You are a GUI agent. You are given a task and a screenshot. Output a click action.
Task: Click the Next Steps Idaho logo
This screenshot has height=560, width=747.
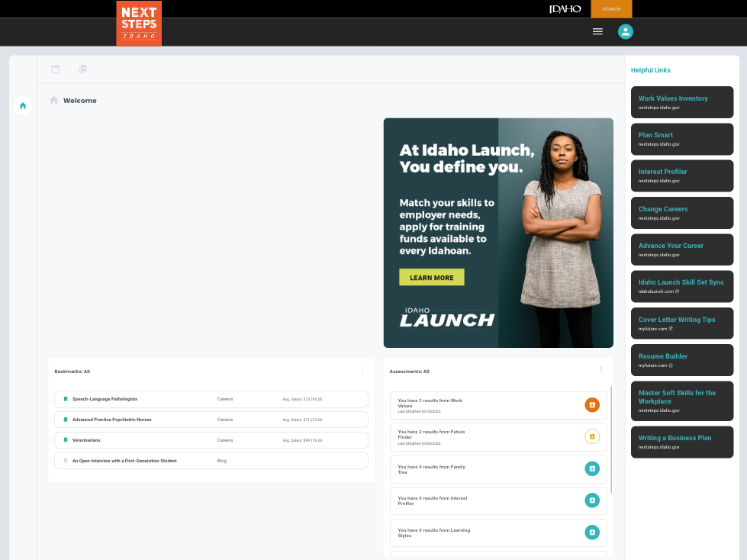pos(139,24)
